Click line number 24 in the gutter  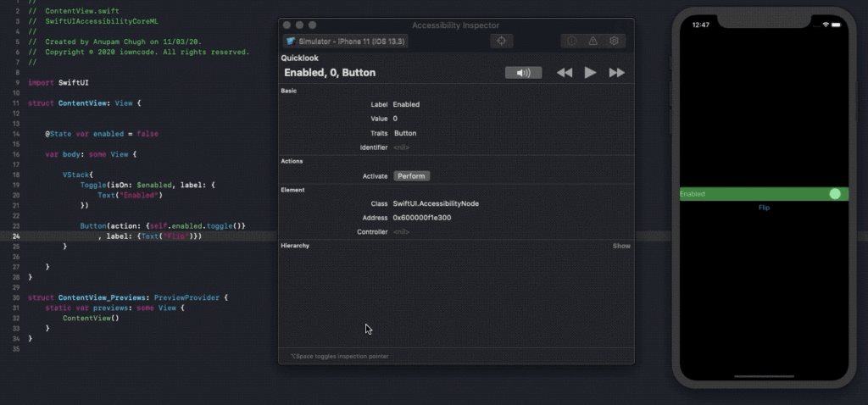16,236
